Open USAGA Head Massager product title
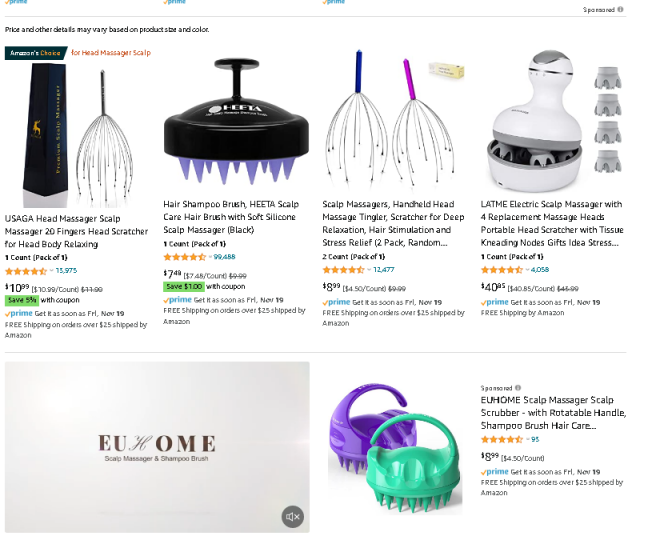 [76, 231]
